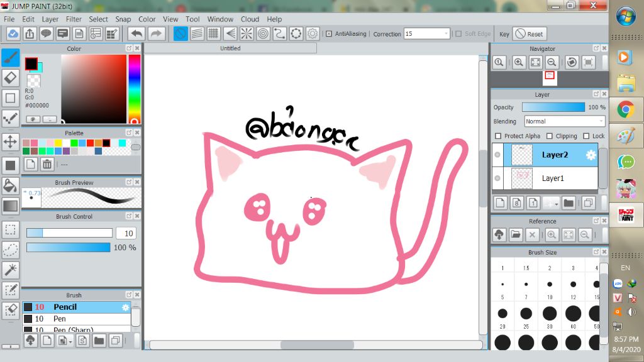Select the Move tool
The height and width of the screenshot is (362, 644).
click(10, 142)
